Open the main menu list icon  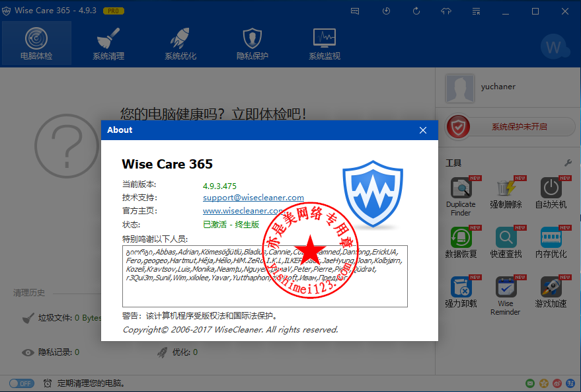pos(476,11)
